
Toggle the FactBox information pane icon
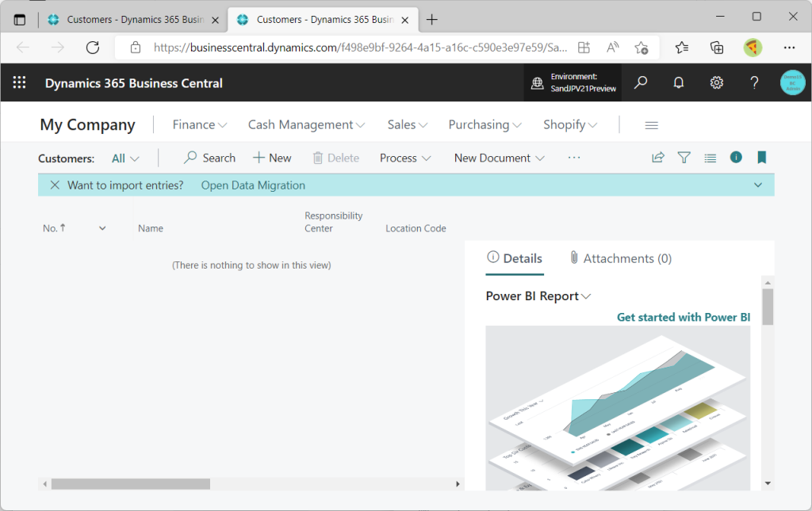(x=736, y=157)
